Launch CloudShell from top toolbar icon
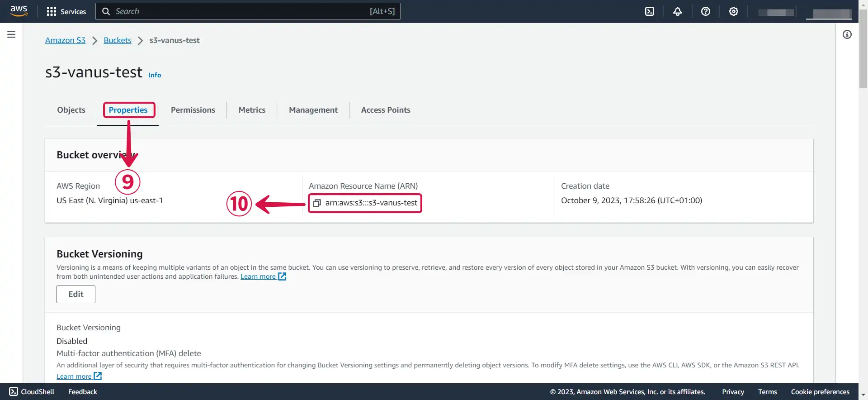 [x=650, y=11]
